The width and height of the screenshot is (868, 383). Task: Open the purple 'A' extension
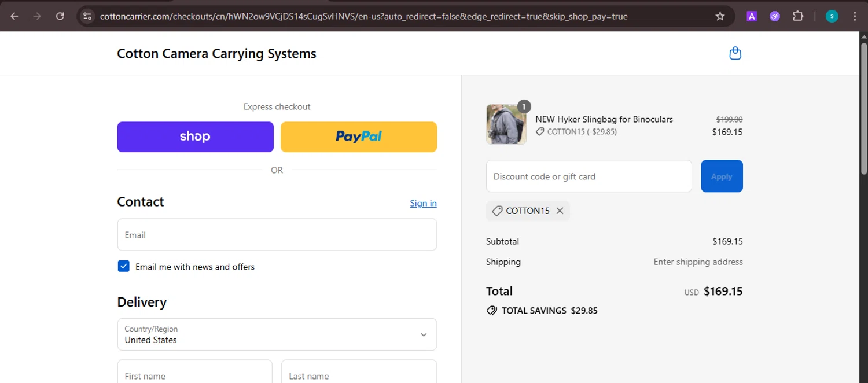(x=752, y=16)
